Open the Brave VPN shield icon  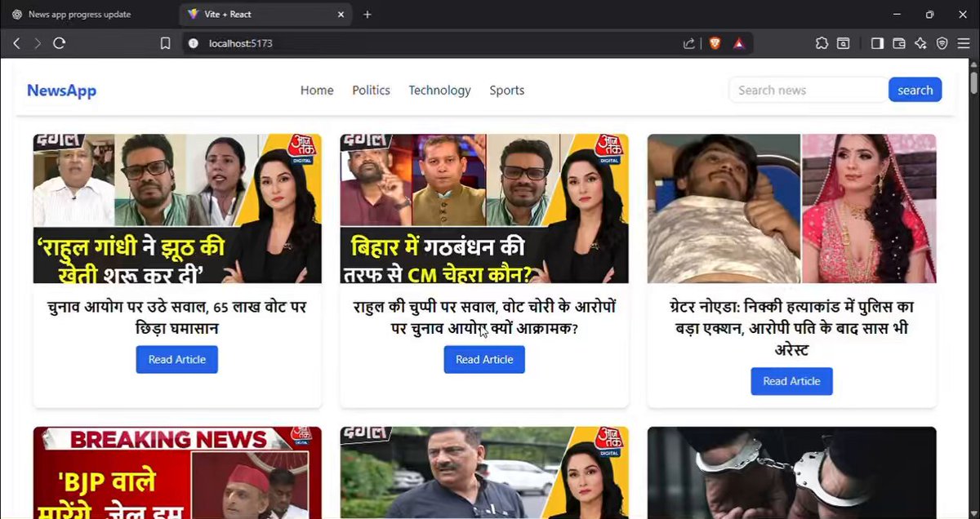942,43
